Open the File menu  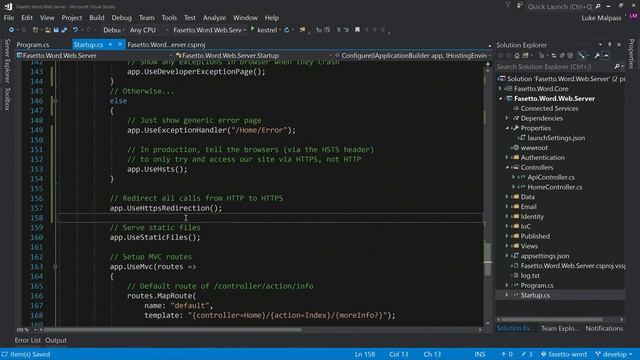[x=9, y=18]
